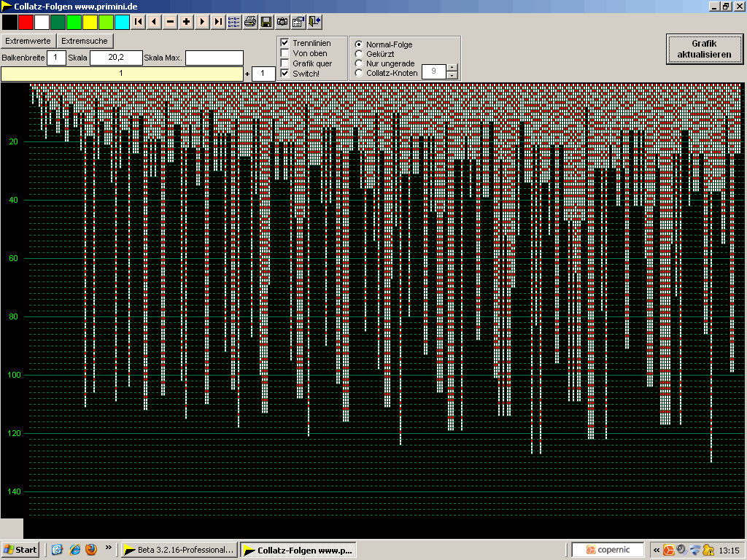Save using the floppy disk icon
This screenshot has height=560, width=747.
pyautogui.click(x=266, y=22)
